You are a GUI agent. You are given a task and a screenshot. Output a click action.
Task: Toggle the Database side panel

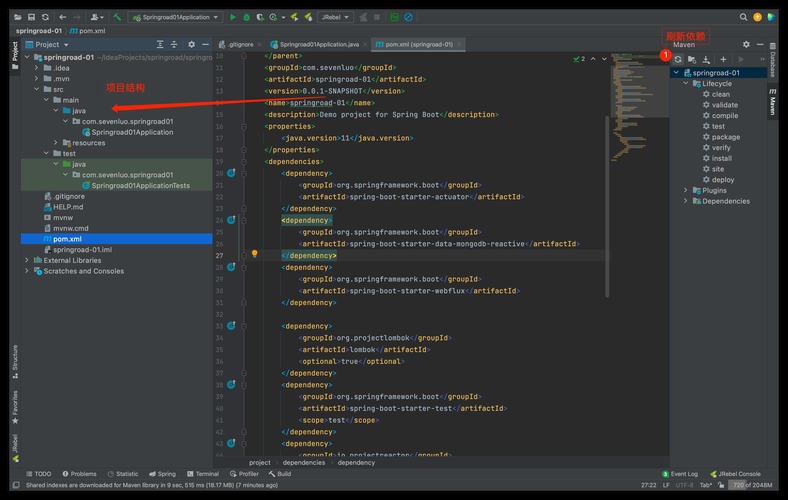(773, 60)
